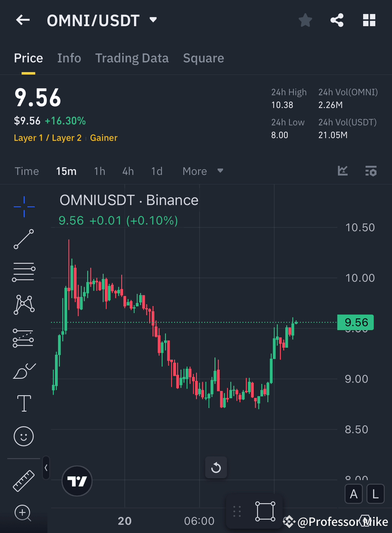This screenshot has height=533, width=392.
Task: Open the Info tab
Action: point(69,58)
